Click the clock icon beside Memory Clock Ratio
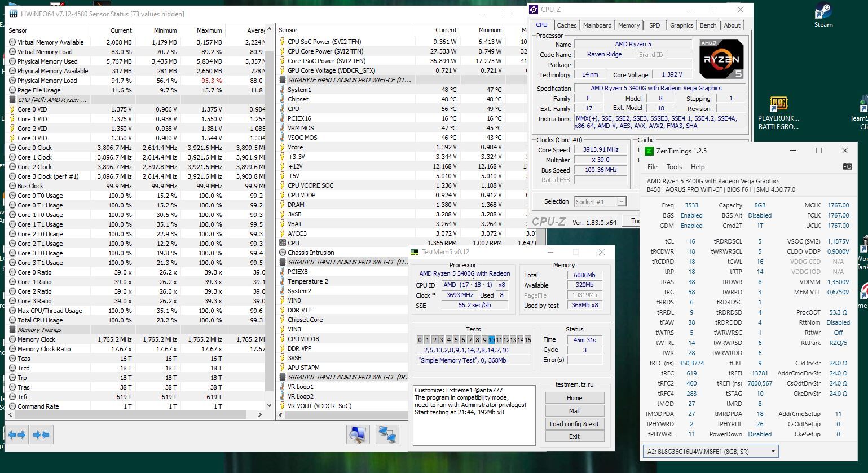 point(12,349)
